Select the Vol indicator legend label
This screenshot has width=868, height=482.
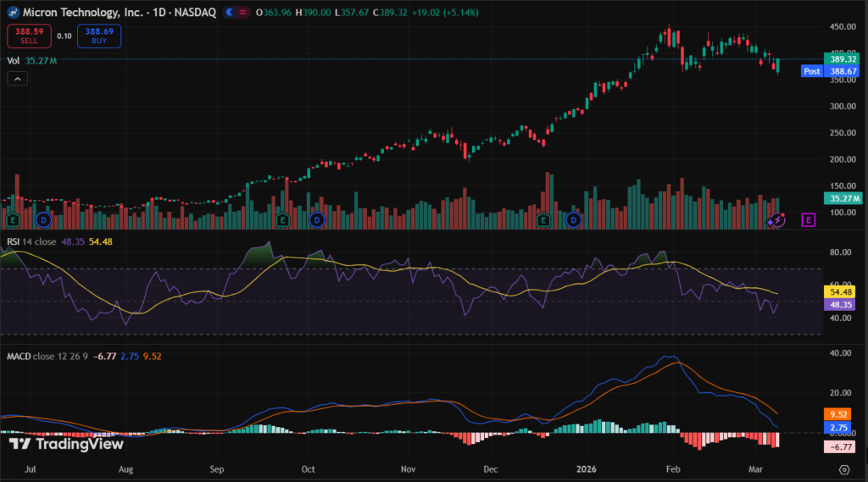(14, 60)
